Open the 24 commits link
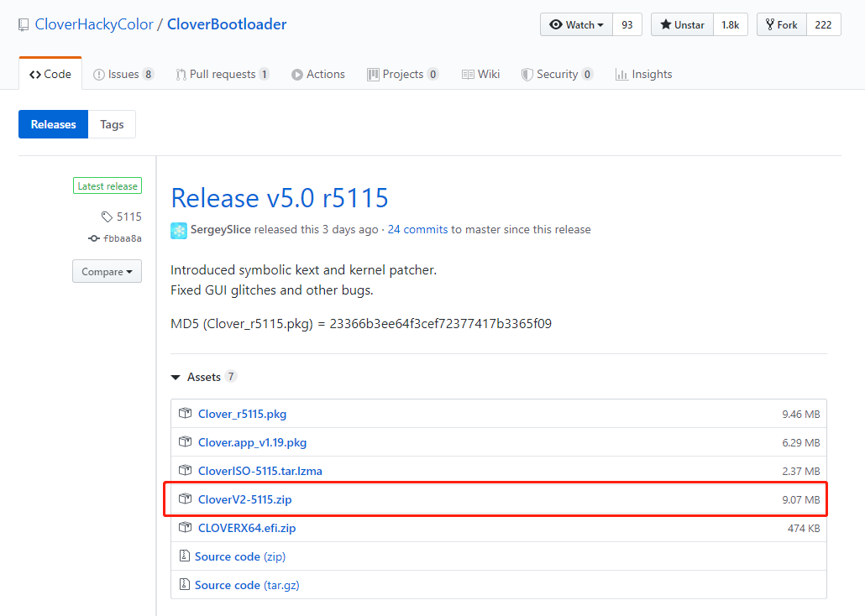865x616 pixels. click(x=417, y=229)
